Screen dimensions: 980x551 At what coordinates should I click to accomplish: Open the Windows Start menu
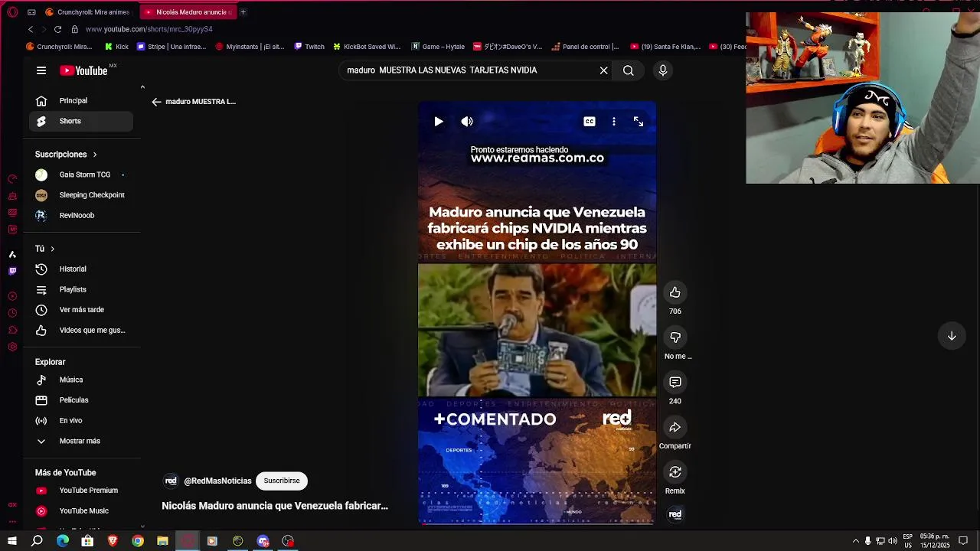pos(12,541)
